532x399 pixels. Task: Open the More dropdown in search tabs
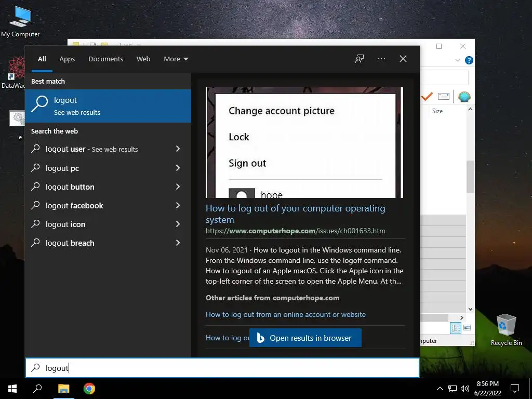[x=176, y=59]
